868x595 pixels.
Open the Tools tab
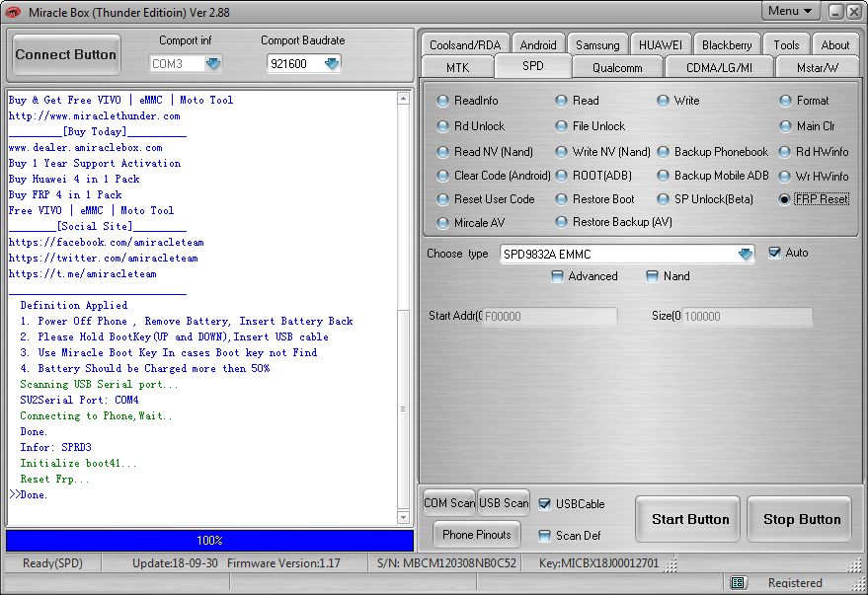pos(786,44)
